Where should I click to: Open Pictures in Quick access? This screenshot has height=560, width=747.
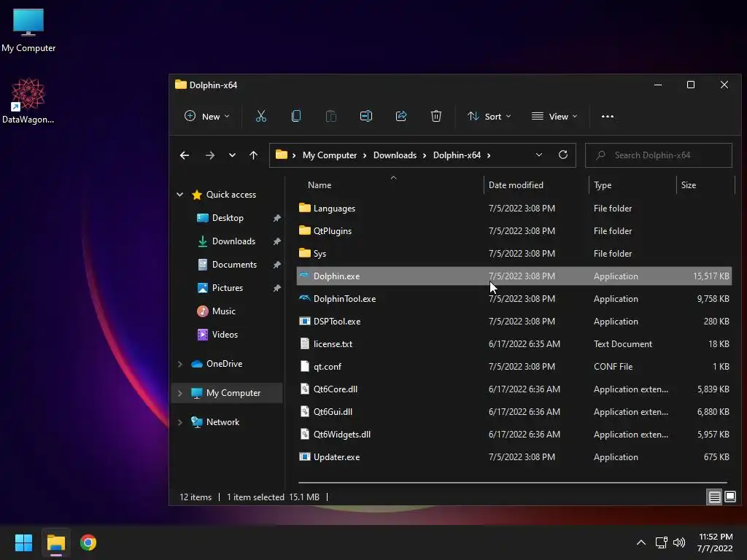click(228, 288)
